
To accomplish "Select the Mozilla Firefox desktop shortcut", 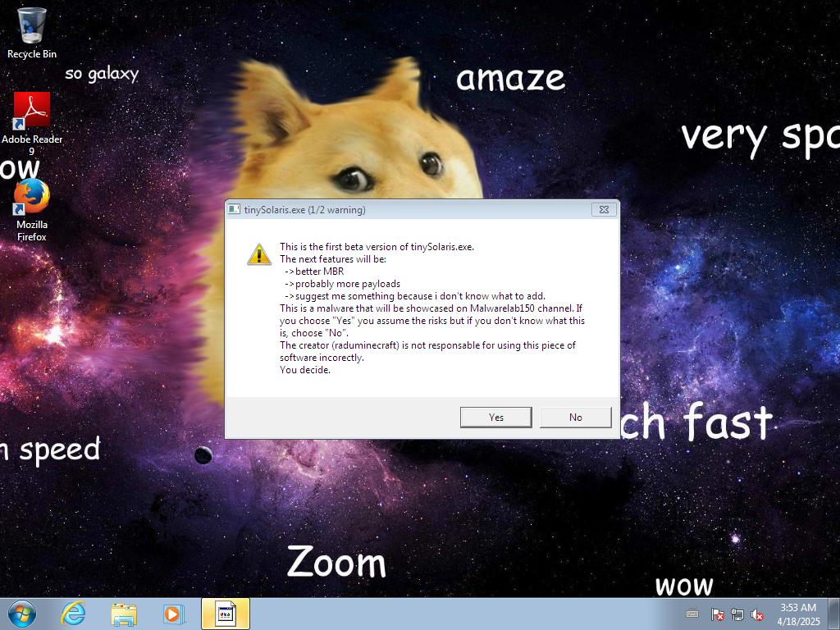I will pyautogui.click(x=32, y=210).
